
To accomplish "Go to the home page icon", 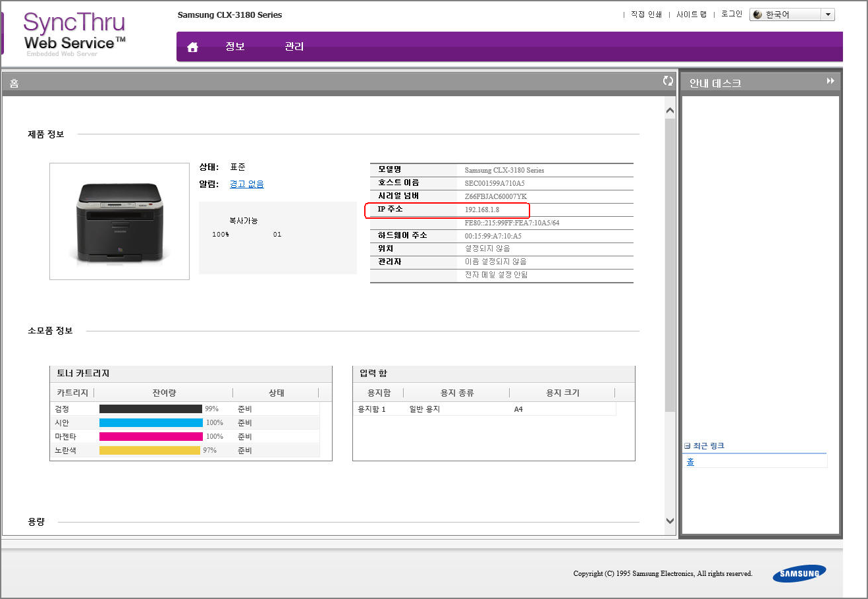I will coord(192,47).
